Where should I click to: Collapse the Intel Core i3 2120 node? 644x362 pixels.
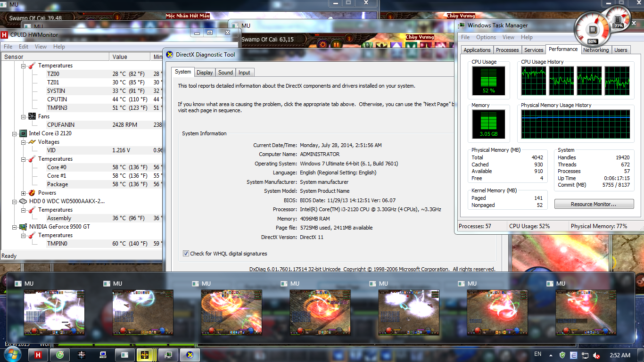15,133
